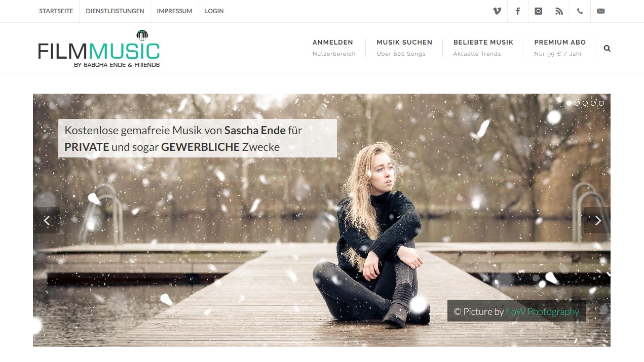The image size is (644, 362).
Task: Show previous slide with left arrow
Action: pos(46,220)
